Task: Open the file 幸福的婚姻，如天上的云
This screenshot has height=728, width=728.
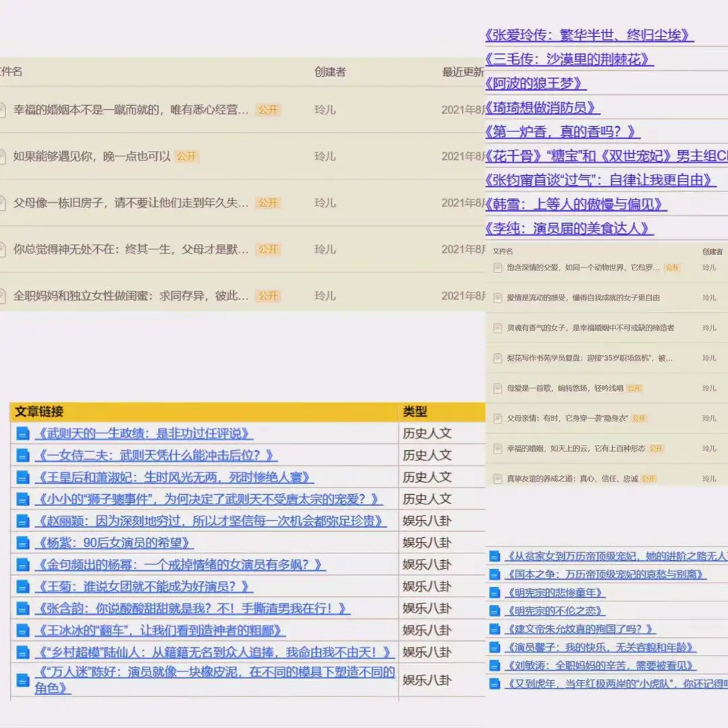Action: 576,448
